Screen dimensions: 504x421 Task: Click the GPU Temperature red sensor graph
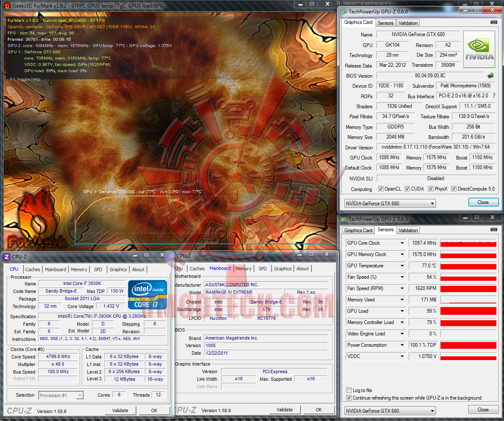[x=468, y=266]
